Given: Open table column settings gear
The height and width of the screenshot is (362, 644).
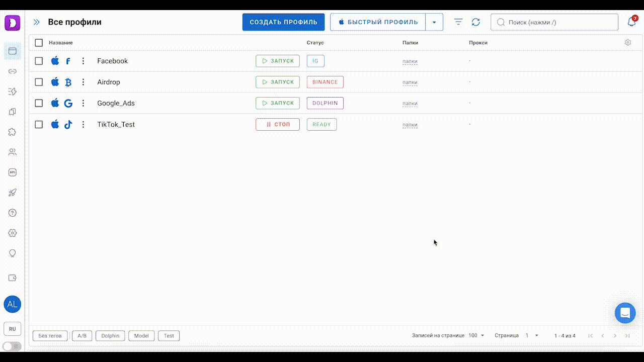Looking at the screenshot, I should coord(627,43).
